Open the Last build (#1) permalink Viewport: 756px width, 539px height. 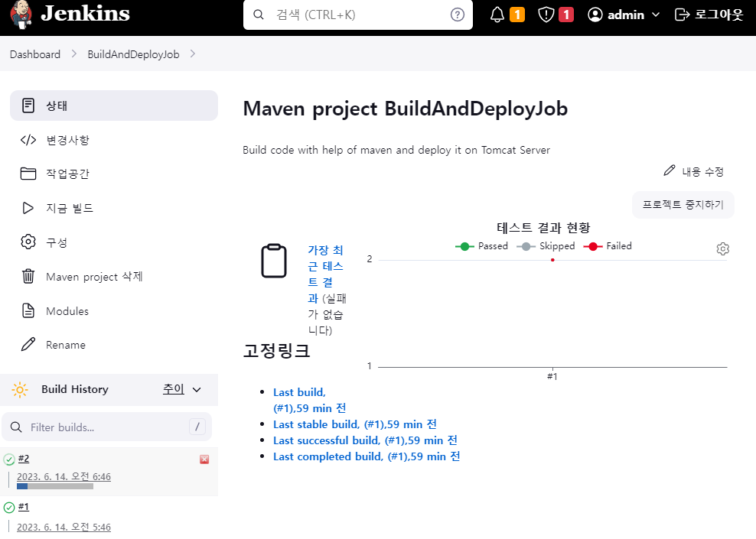(x=310, y=401)
